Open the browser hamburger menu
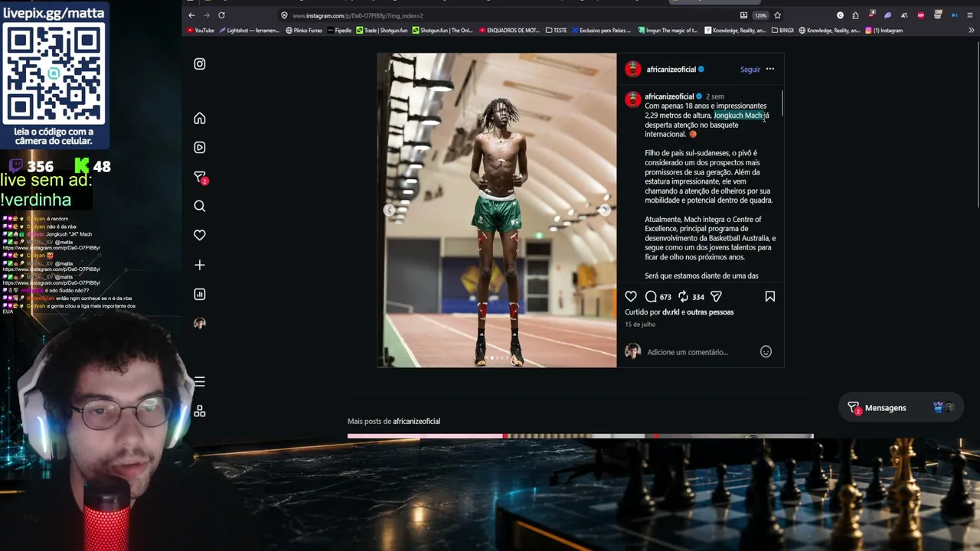The image size is (980, 551). click(972, 15)
